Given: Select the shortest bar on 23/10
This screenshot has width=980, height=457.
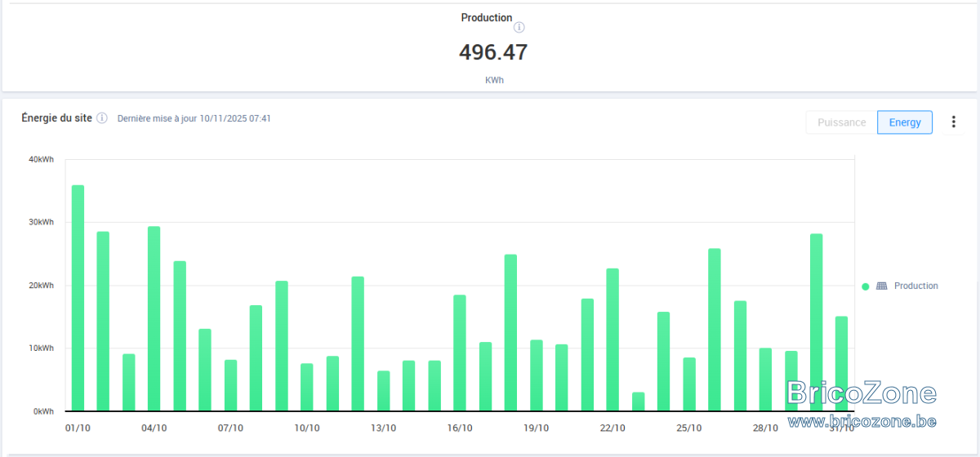Looking at the screenshot, I should (638, 402).
